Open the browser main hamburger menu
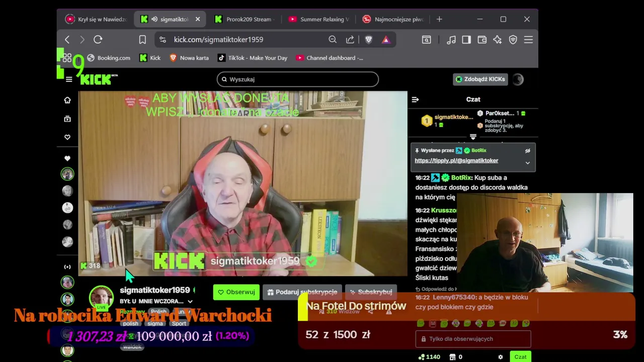The image size is (644, 362). [528, 39]
